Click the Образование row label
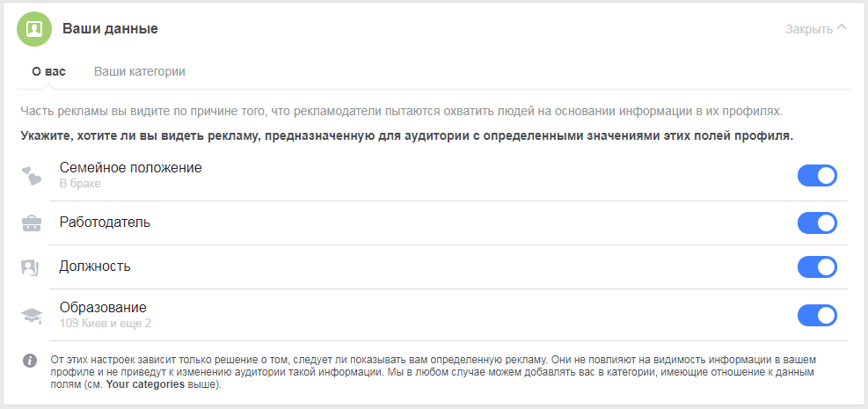Viewport: 868px width, 409px height. (x=103, y=307)
